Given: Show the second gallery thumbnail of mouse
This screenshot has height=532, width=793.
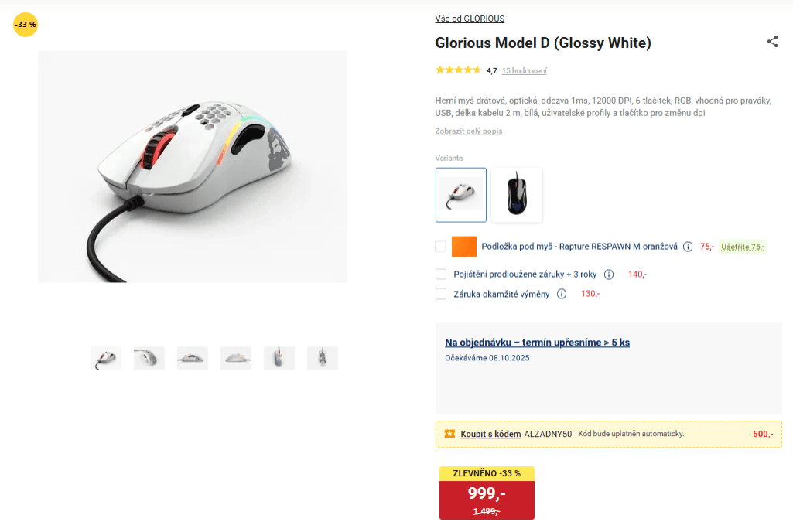Looking at the screenshot, I should [149, 358].
